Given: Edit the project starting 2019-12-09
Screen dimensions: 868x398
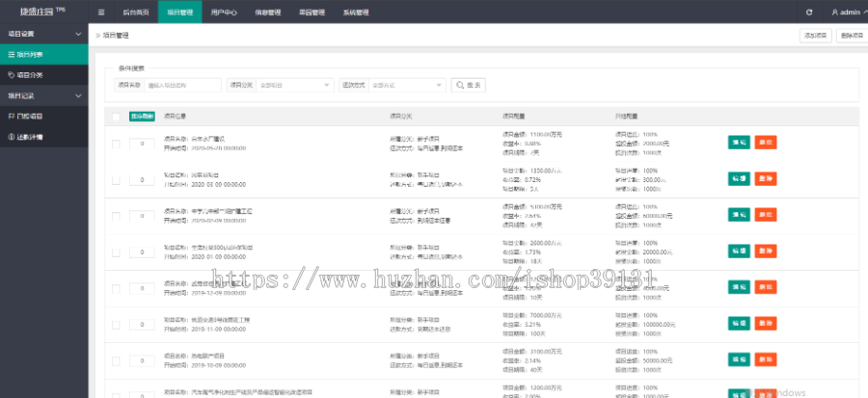Looking at the screenshot, I should (x=739, y=287).
